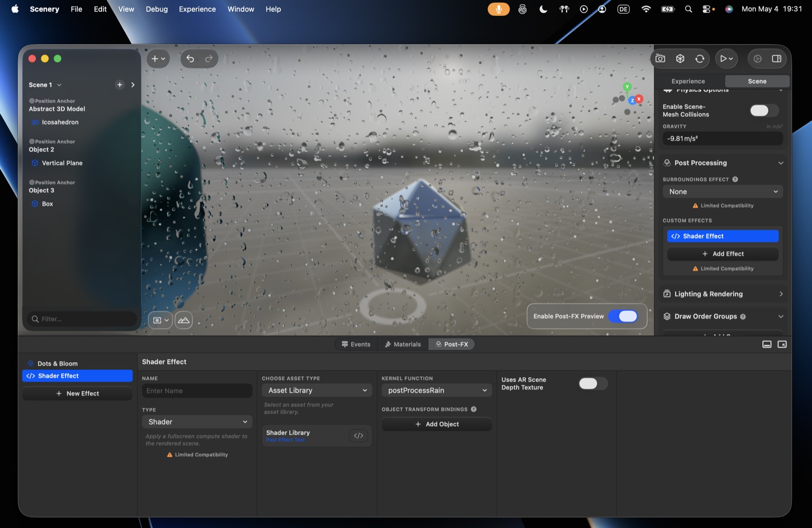Click the orientation gizmo X axis
Viewport: 812px width, 528px height.
coord(639,98)
